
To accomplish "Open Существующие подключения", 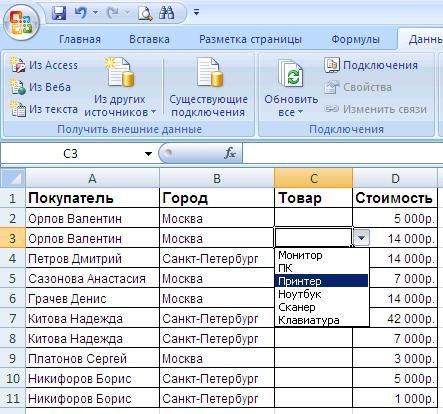I will click(209, 87).
